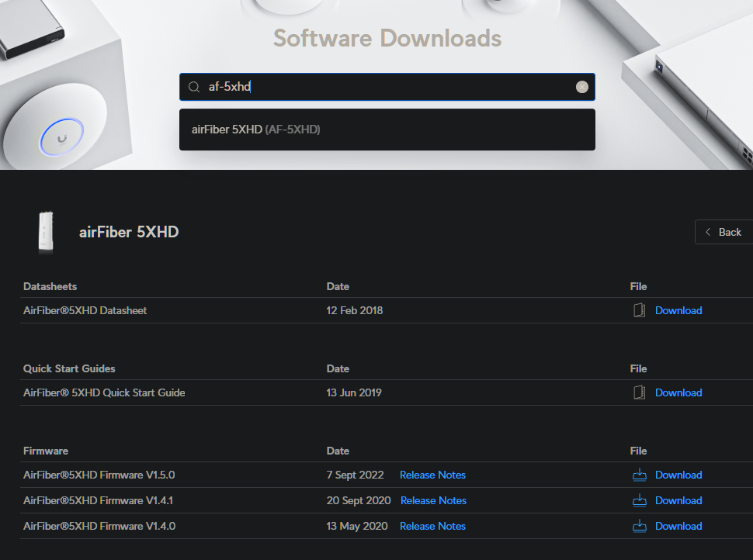753x560 pixels.
Task: Download Firmware V1.4.0 via text link
Action: pos(678,526)
